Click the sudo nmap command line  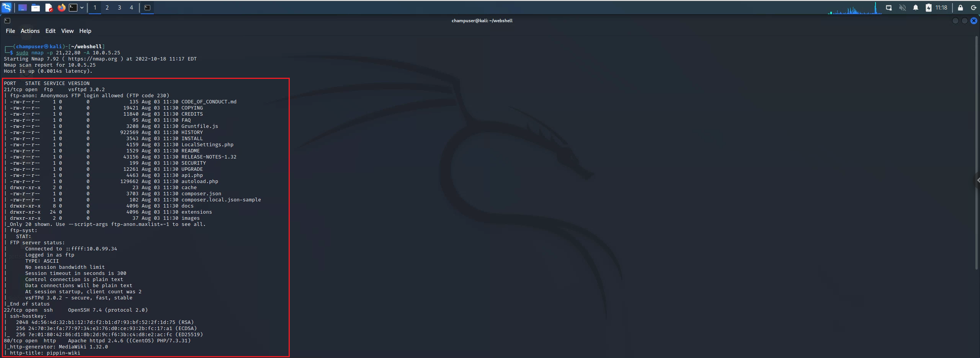(x=68, y=53)
